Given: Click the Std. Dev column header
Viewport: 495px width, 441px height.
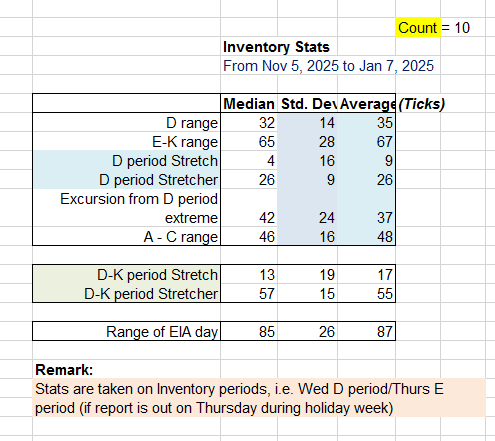Looking at the screenshot, I should pos(307,104).
